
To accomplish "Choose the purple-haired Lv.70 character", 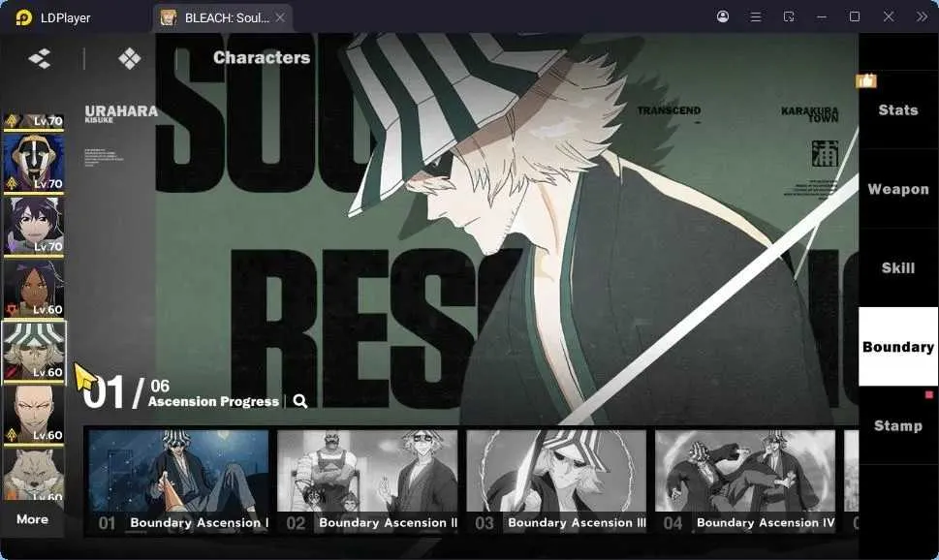I will click(34, 225).
